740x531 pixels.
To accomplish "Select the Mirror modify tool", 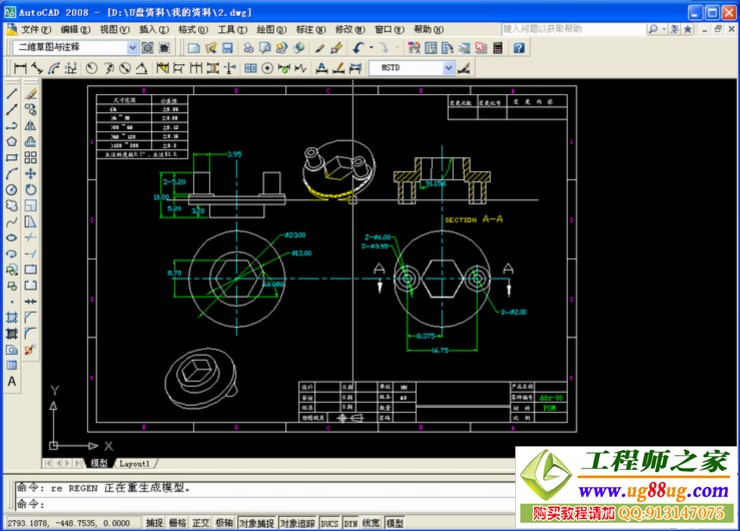I will (x=31, y=126).
